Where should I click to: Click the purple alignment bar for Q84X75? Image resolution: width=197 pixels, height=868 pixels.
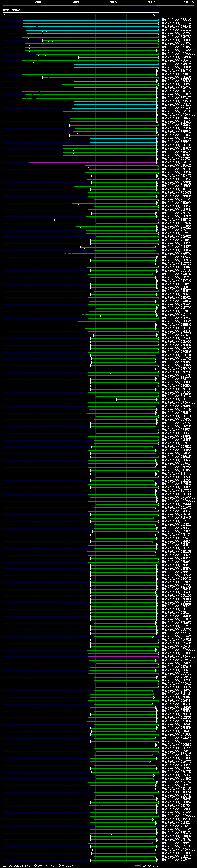pos(93,162)
